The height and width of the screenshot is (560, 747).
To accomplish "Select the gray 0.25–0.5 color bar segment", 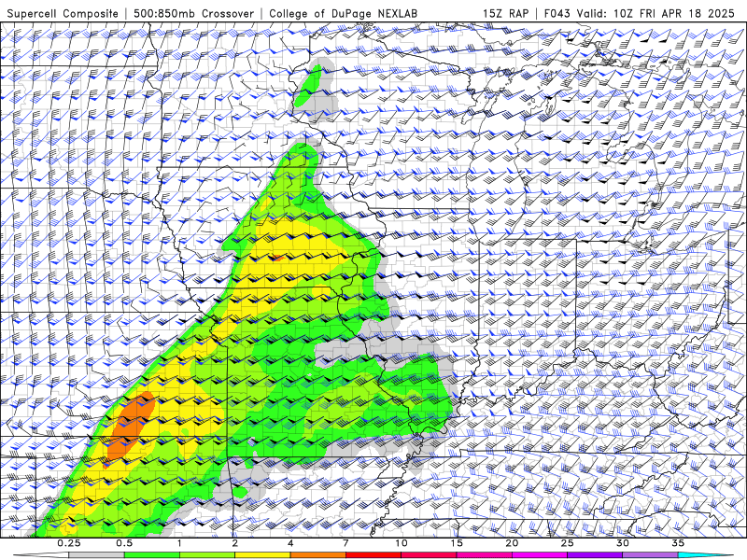I will [x=96, y=555].
